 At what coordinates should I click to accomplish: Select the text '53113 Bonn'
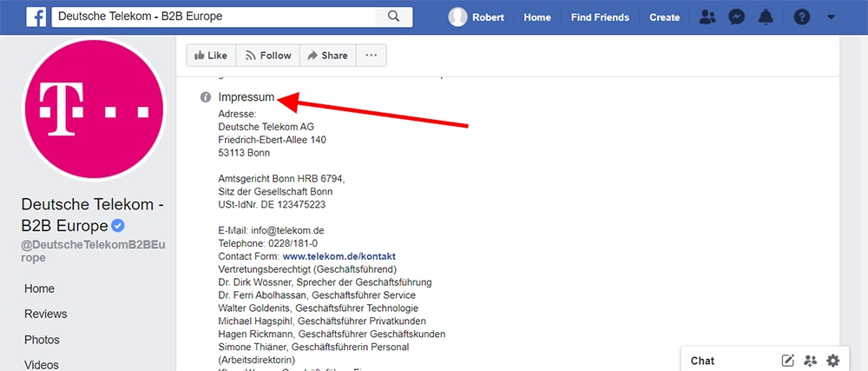coord(244,153)
